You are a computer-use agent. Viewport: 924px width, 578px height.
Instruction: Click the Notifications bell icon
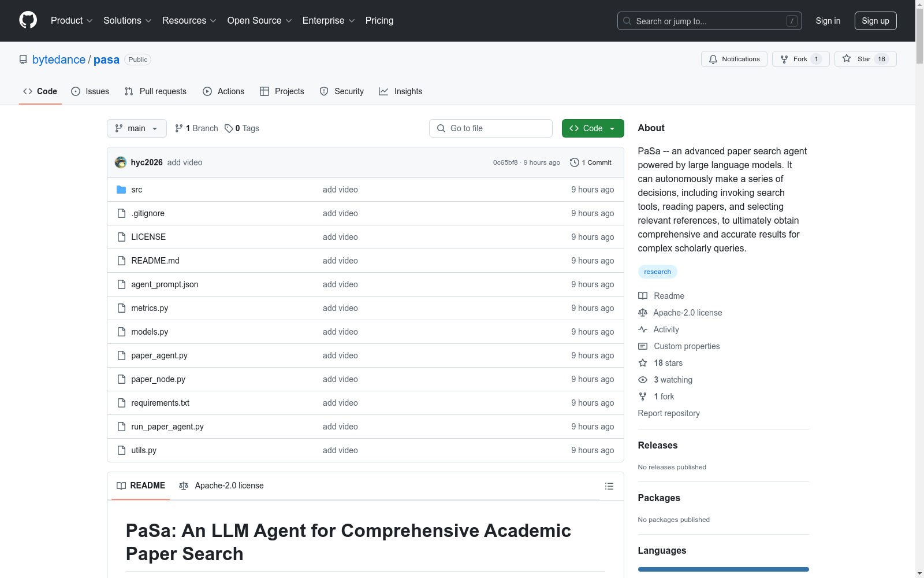click(x=713, y=59)
